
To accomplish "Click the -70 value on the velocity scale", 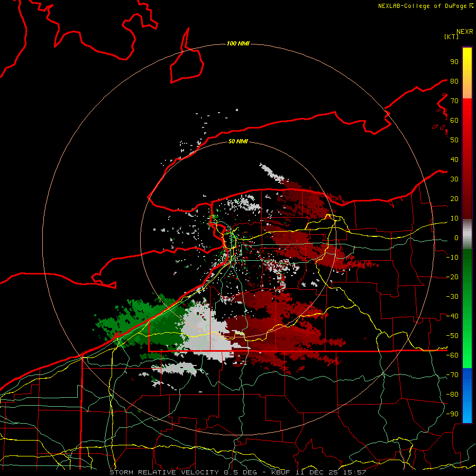I will pos(452,375).
